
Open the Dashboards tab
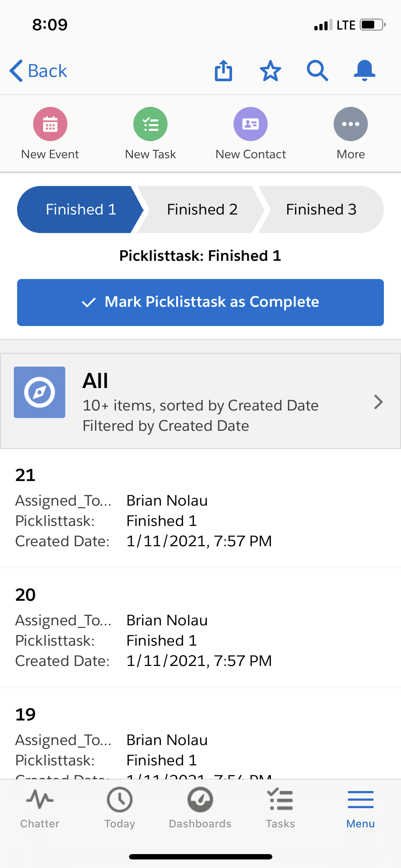[200, 807]
